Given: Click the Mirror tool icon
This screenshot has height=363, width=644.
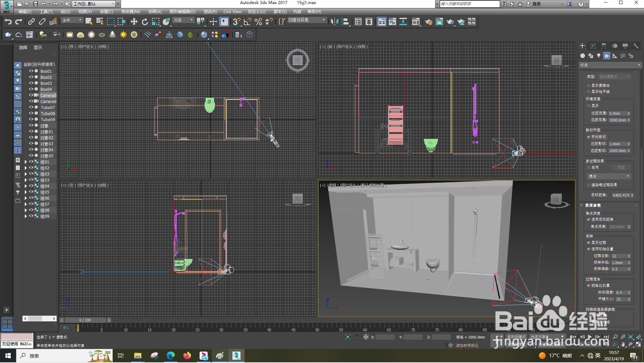Looking at the screenshot, I should click(x=334, y=22).
